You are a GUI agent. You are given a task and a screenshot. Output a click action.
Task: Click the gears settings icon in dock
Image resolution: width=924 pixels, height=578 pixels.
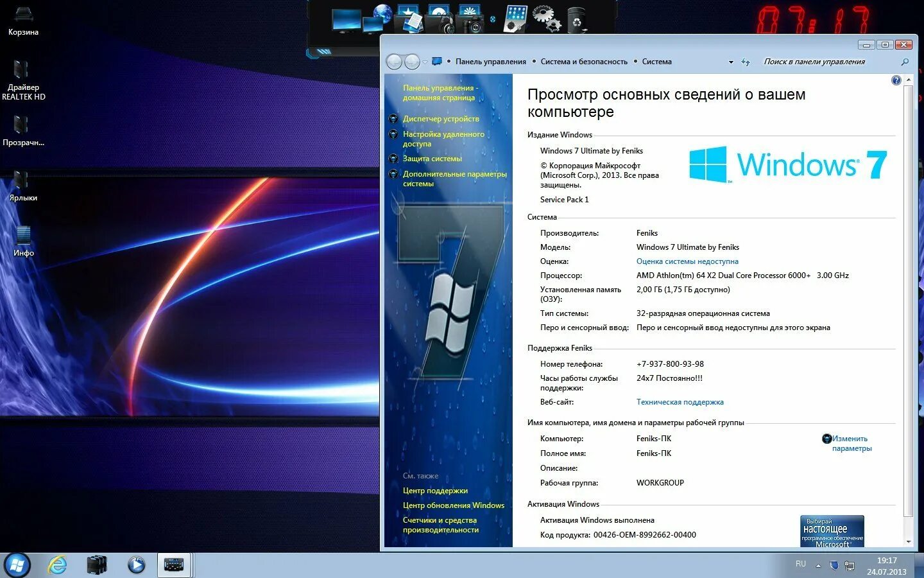(547, 18)
